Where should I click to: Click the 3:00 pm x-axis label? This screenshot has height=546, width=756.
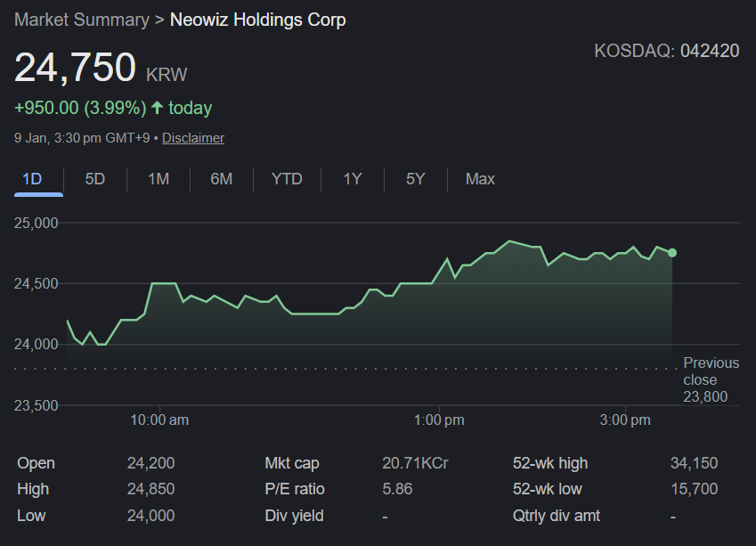(625, 420)
